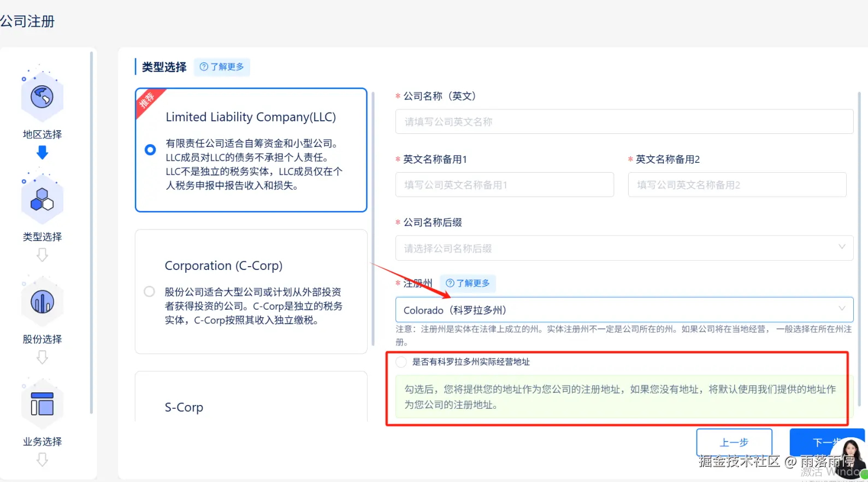Screen dimensions: 868x482
Task: Click the layout icon for 业务选择
Action: click(42, 404)
